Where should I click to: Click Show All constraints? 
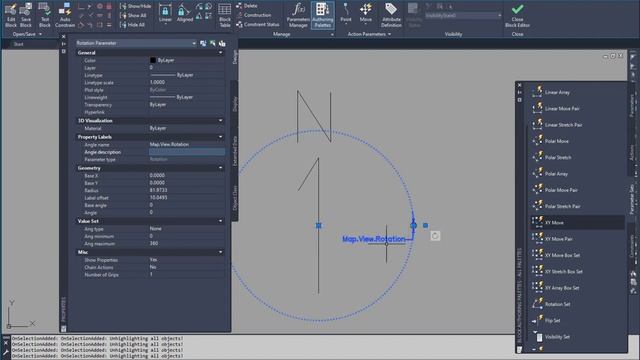[x=133, y=16]
